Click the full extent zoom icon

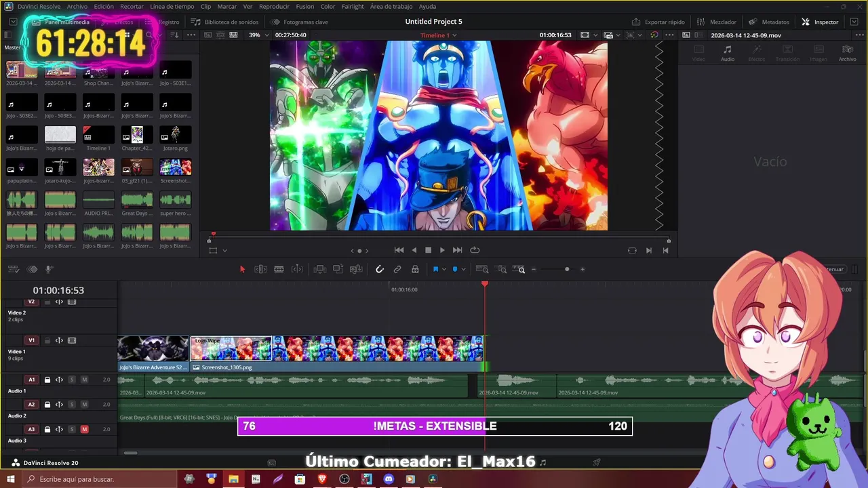click(482, 269)
